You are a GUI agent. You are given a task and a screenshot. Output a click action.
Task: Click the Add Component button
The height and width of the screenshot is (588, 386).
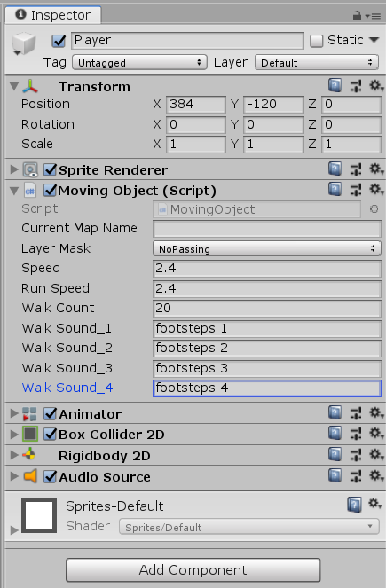pos(193,570)
